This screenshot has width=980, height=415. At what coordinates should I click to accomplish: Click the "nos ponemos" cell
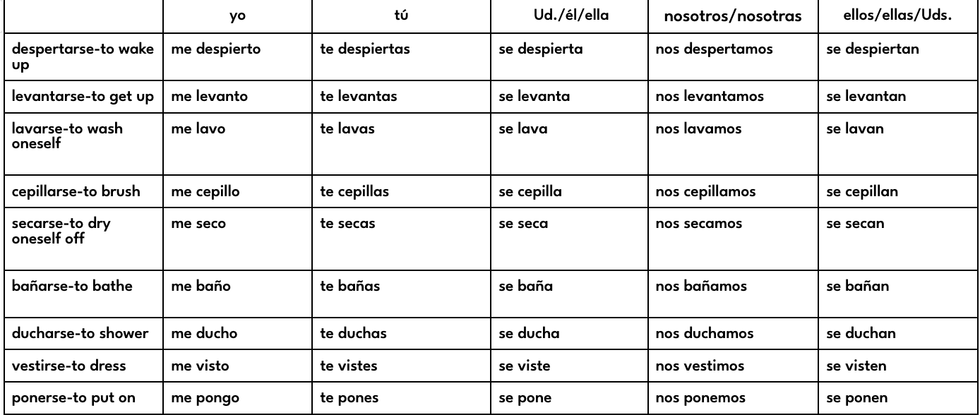(x=694, y=397)
